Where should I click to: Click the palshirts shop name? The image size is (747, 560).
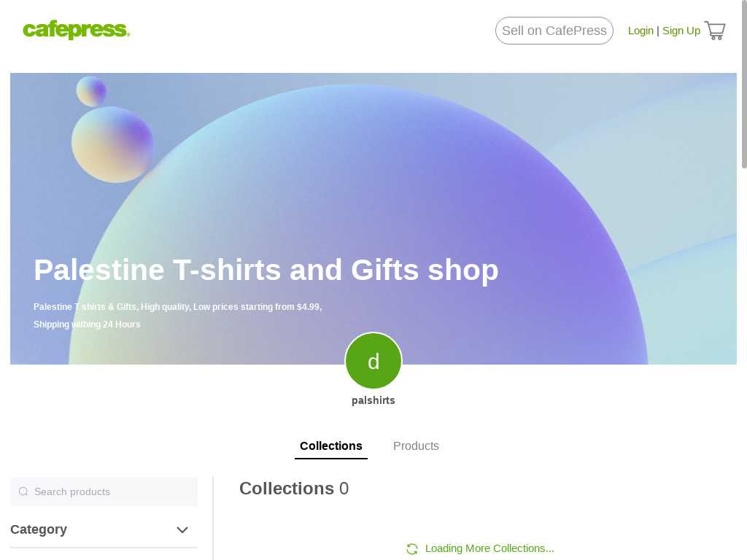tap(373, 400)
